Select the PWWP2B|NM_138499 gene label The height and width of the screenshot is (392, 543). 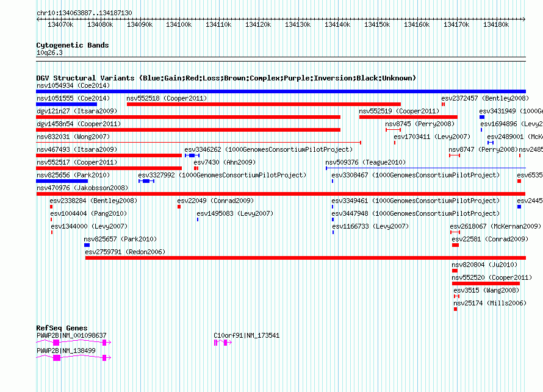[x=66, y=351]
